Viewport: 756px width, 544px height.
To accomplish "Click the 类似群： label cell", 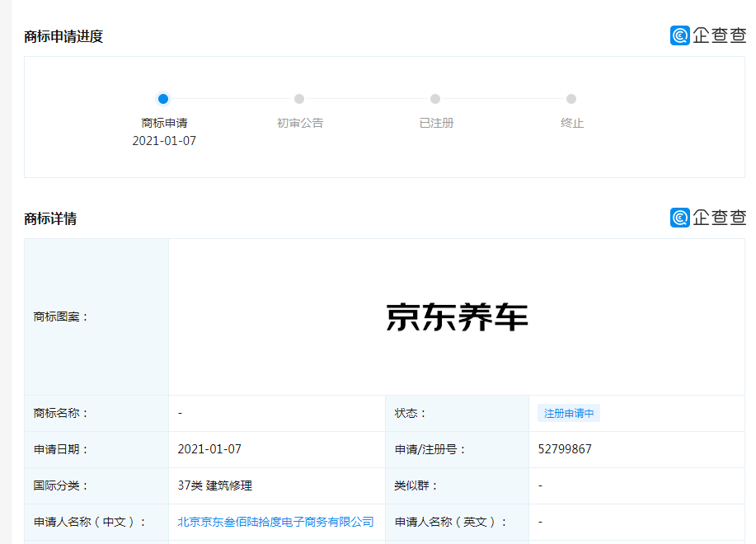I will [x=457, y=485].
